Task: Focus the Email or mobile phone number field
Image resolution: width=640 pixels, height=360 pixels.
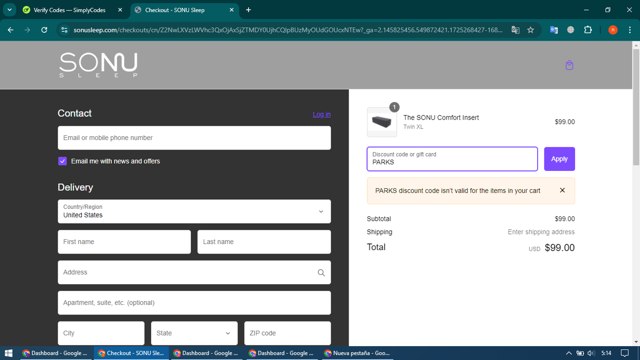Action: pyautogui.click(x=194, y=138)
